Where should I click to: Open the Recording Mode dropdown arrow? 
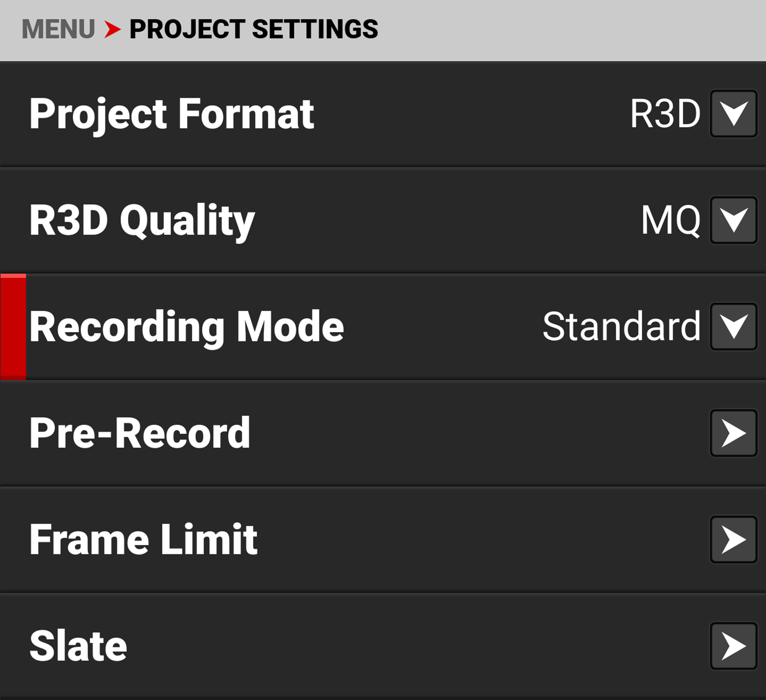[733, 327]
